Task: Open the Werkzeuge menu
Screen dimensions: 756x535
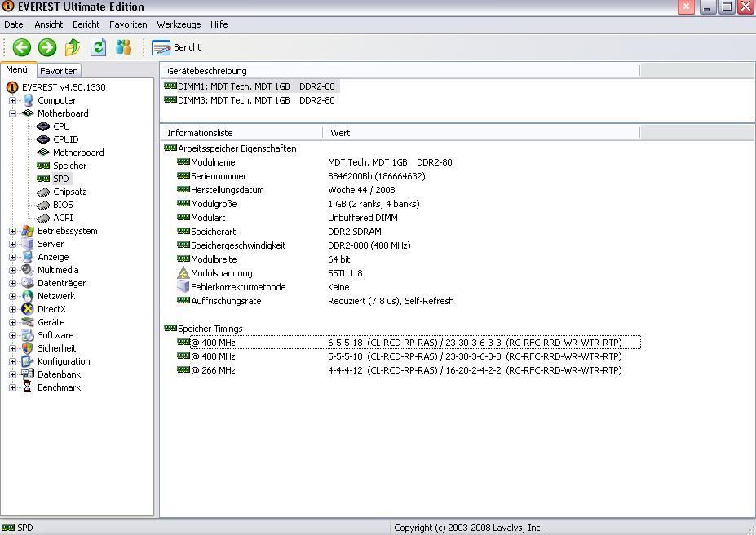Action: click(179, 24)
